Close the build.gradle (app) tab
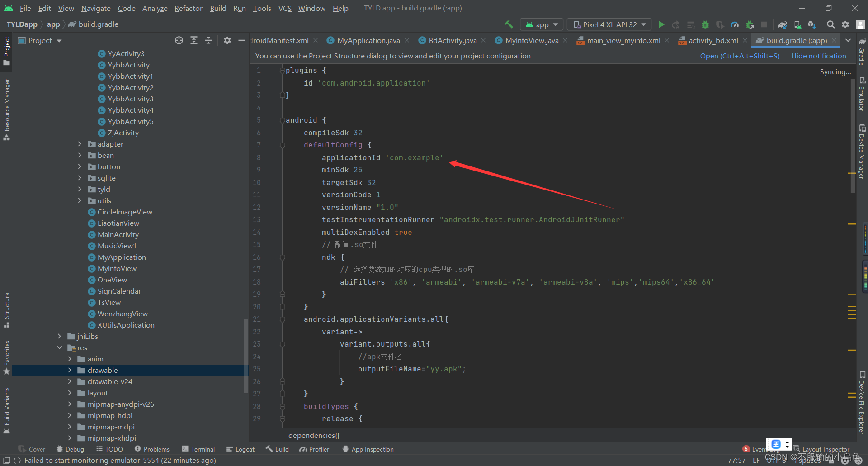 [834, 40]
